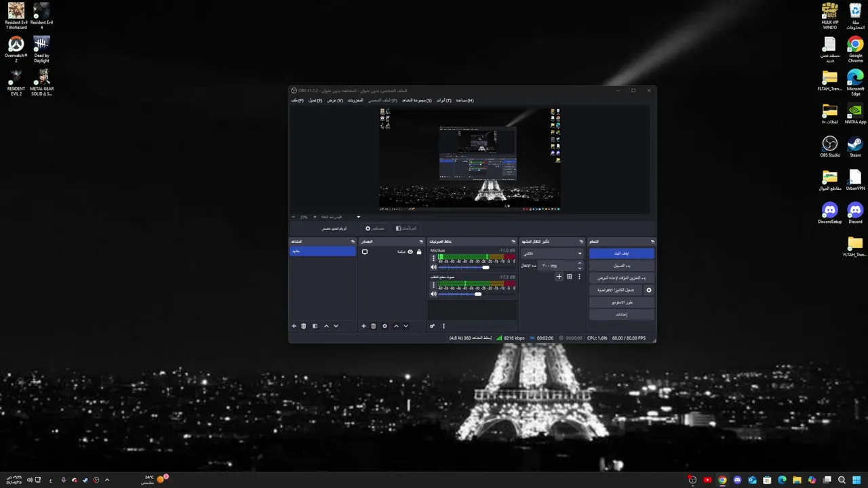This screenshot has width=868, height=488.
Task: Pop out the Controls dock icon
Action: 652,241
